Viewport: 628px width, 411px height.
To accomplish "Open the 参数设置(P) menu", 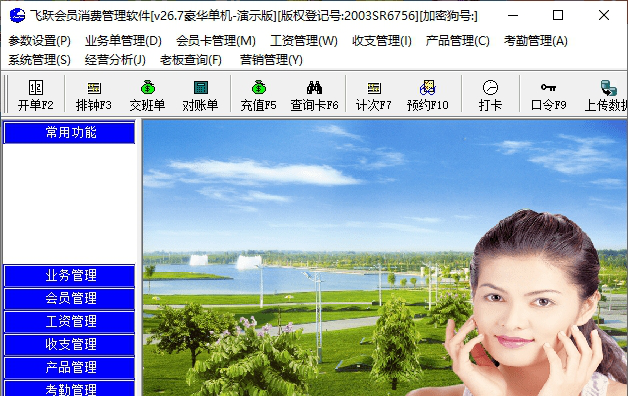I will [x=39, y=40].
